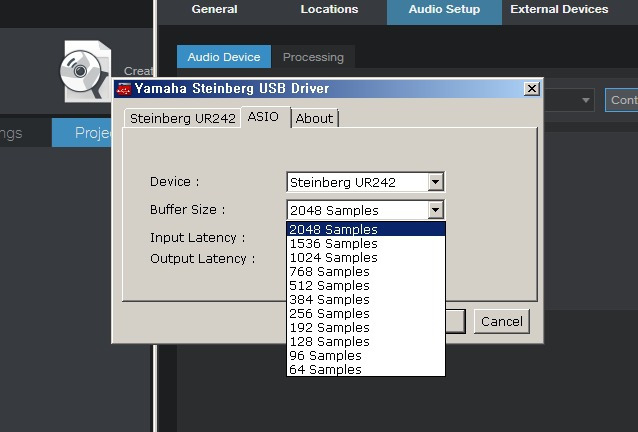Image resolution: width=638 pixels, height=432 pixels.
Task: Select the Audio Device sub-tab
Action: [x=224, y=57]
